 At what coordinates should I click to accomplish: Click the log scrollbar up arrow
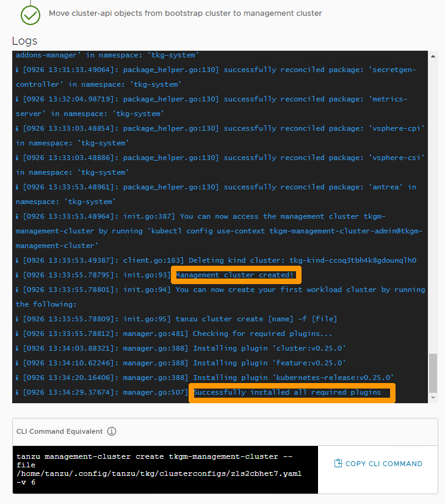tap(433, 56)
